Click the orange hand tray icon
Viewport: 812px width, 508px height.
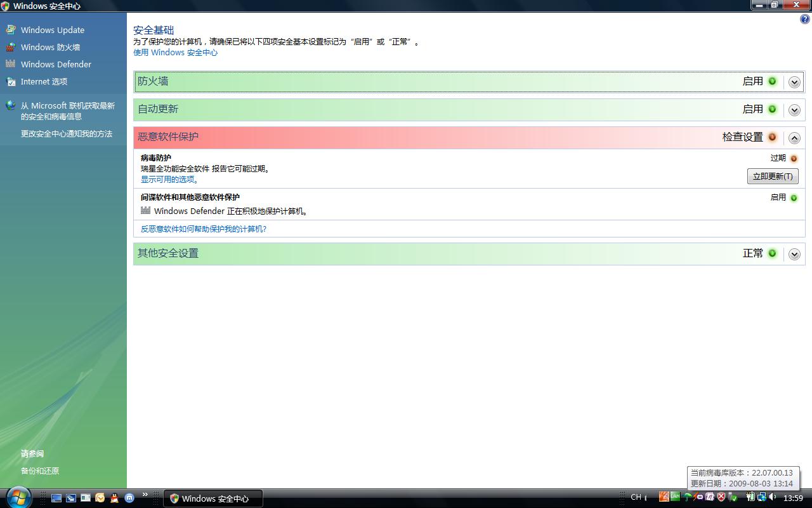coord(664,497)
